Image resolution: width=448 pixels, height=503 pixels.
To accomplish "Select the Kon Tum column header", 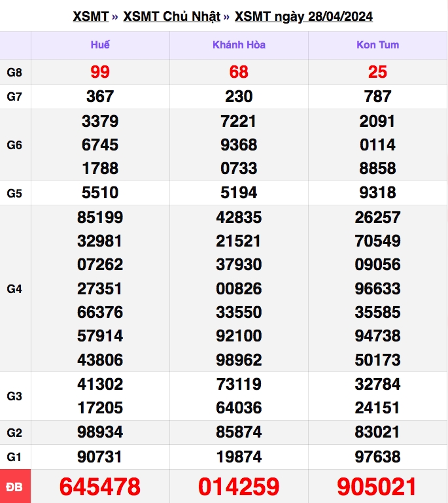I will click(378, 45).
